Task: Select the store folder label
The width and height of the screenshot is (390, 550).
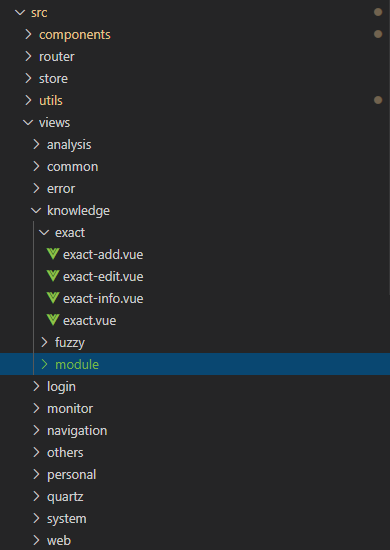Action: tap(53, 78)
